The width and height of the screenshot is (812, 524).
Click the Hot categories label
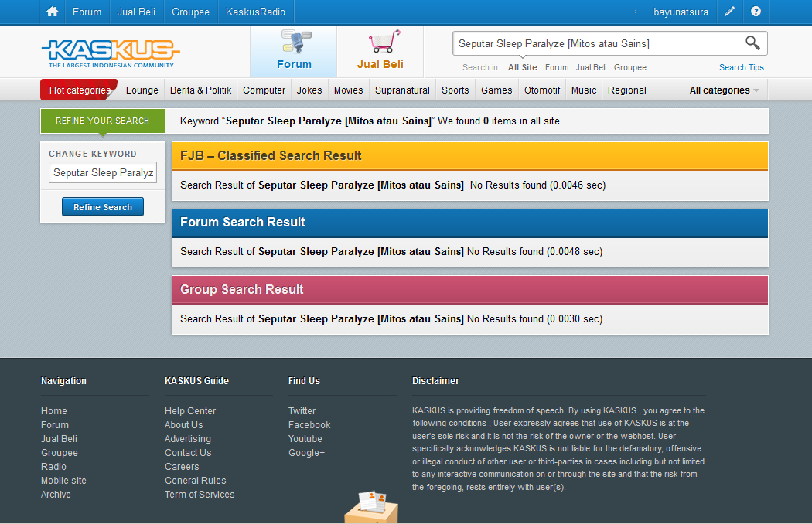[80, 90]
